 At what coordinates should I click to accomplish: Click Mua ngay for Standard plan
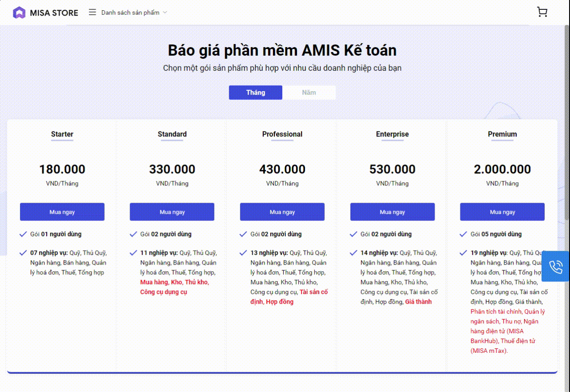(172, 212)
